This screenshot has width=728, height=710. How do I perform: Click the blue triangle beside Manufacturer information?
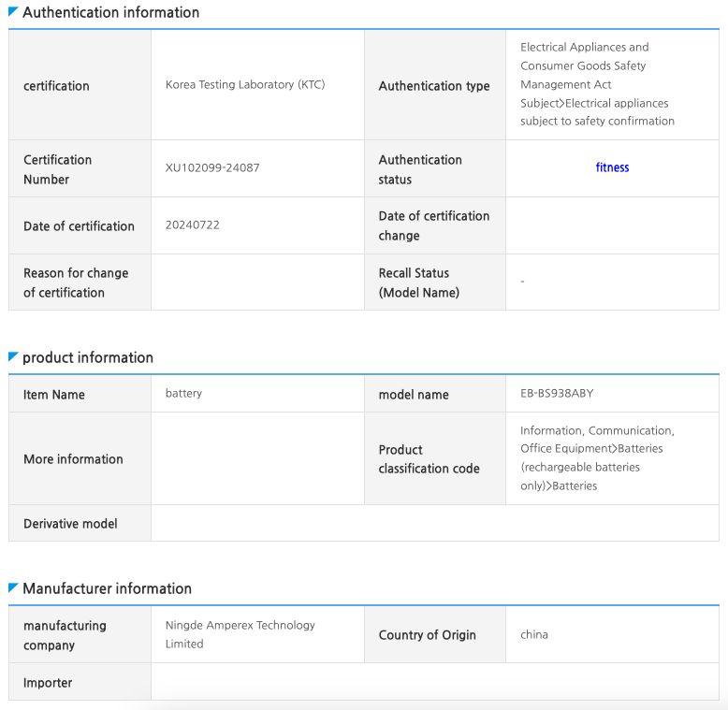pyautogui.click(x=13, y=587)
